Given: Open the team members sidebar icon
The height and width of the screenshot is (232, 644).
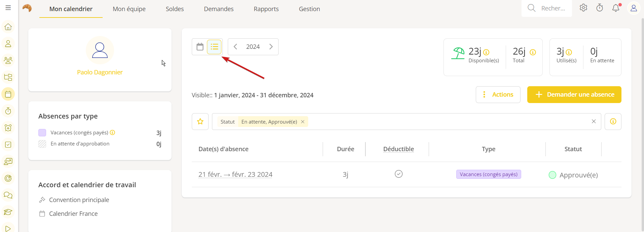Looking at the screenshot, I should tap(8, 61).
